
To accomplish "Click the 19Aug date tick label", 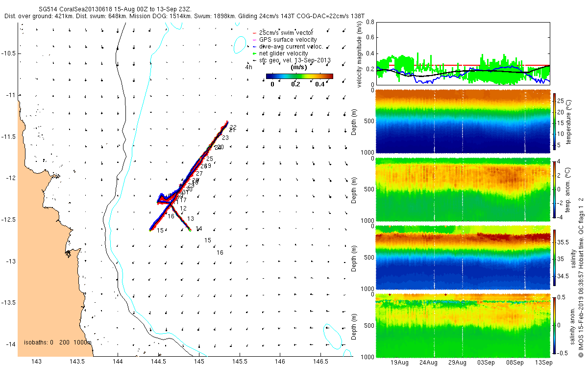I will (400, 363).
